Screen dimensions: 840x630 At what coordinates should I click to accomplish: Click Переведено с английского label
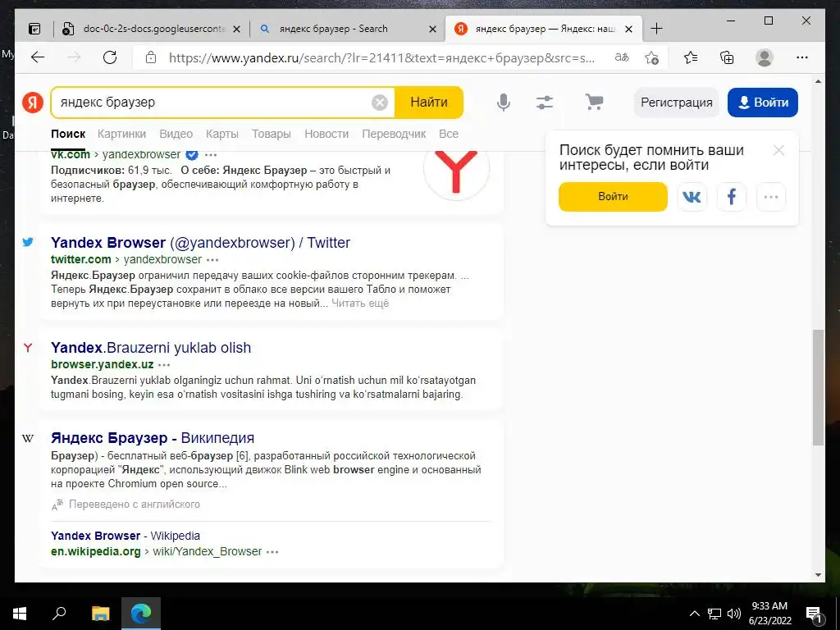pos(134,504)
